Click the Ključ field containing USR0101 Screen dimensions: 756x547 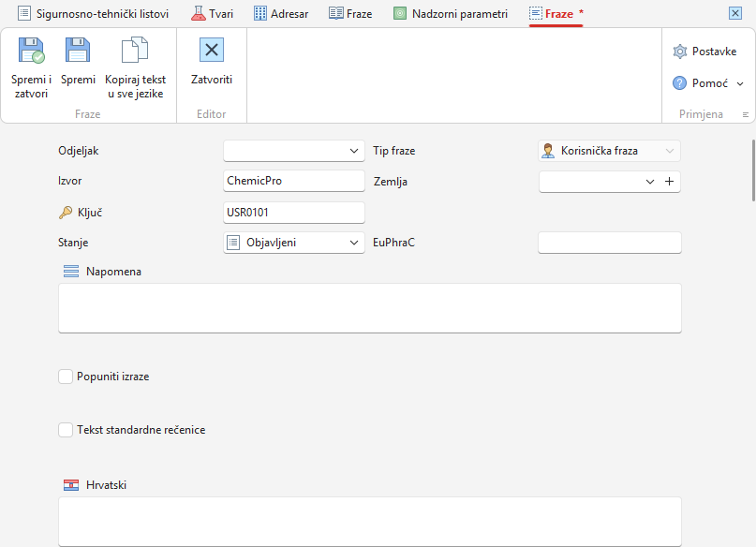point(294,213)
